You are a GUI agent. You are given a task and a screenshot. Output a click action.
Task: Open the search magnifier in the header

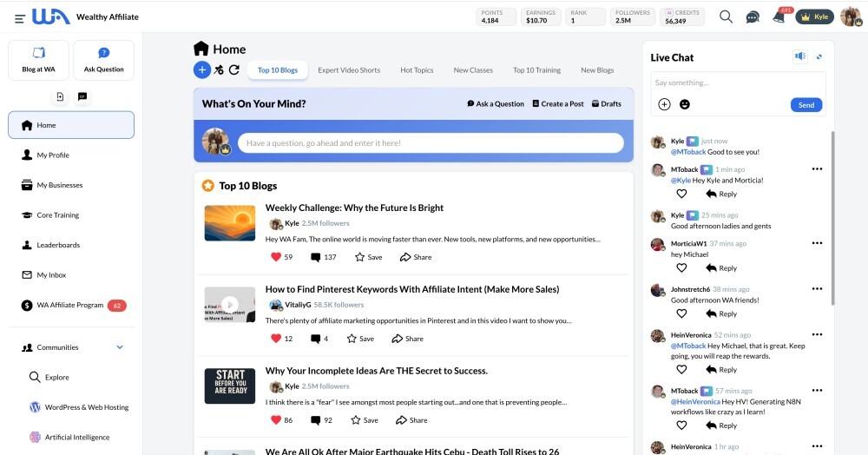pyautogui.click(x=726, y=16)
